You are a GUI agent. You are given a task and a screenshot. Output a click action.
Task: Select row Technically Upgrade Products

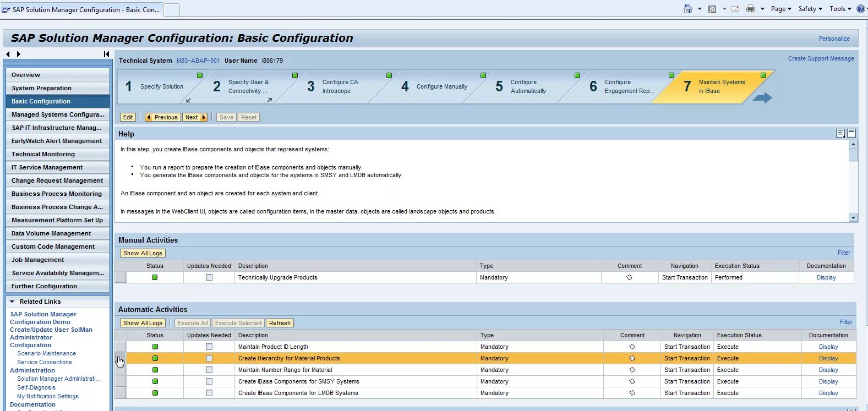[121, 277]
